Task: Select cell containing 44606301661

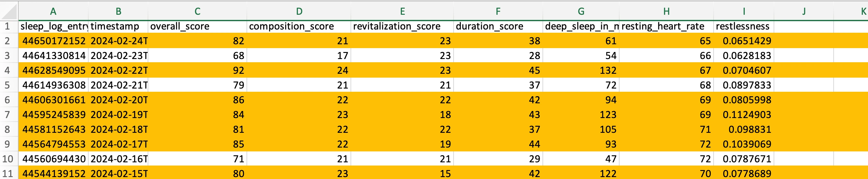Action: coord(53,100)
